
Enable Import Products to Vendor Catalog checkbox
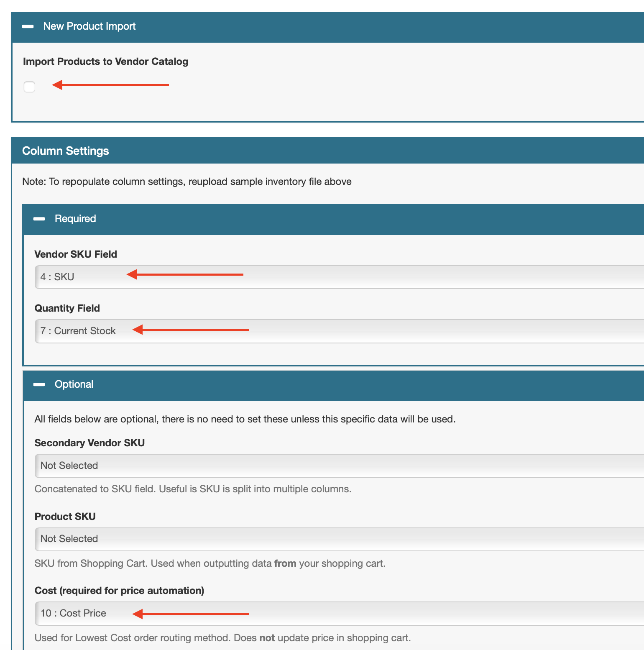click(x=29, y=87)
